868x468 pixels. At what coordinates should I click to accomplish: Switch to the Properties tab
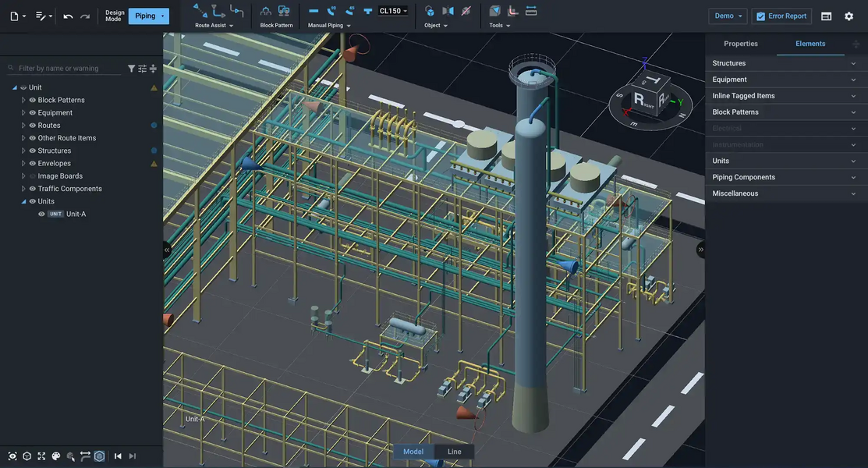coord(741,43)
